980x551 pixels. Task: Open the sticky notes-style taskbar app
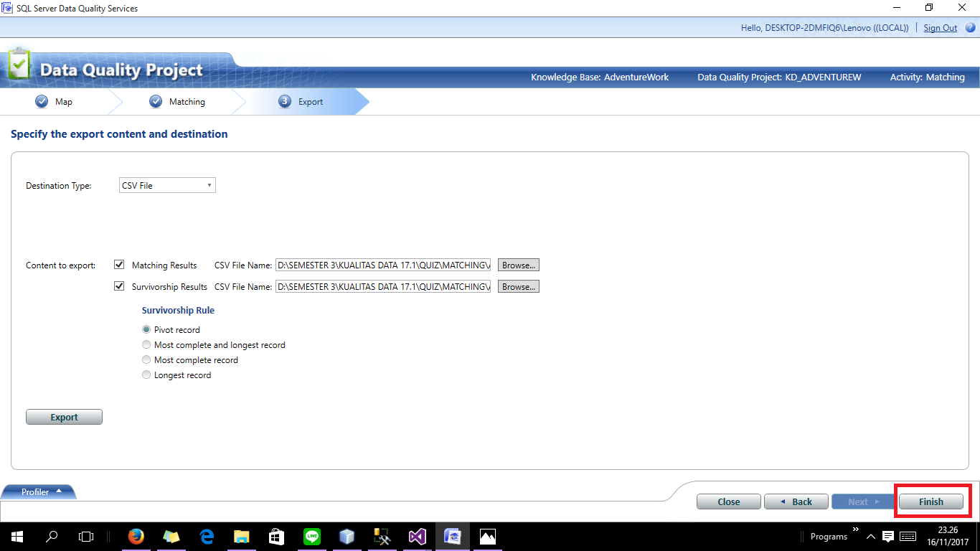tap(171, 536)
